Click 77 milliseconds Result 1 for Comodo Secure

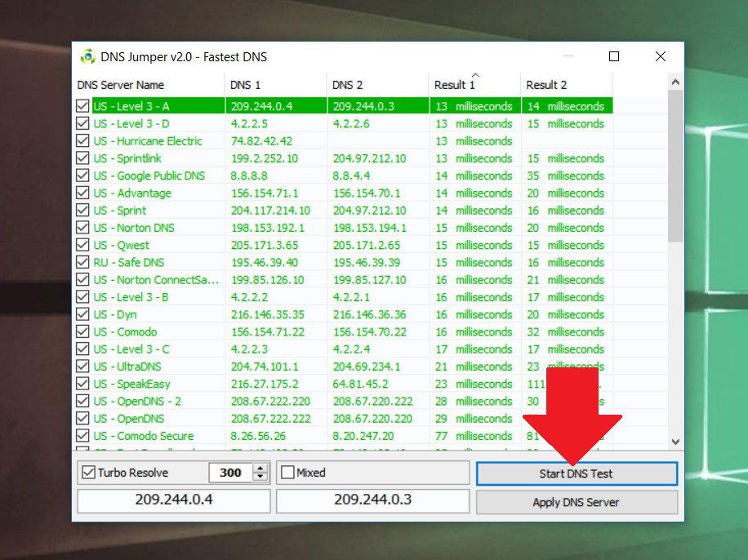point(474,435)
